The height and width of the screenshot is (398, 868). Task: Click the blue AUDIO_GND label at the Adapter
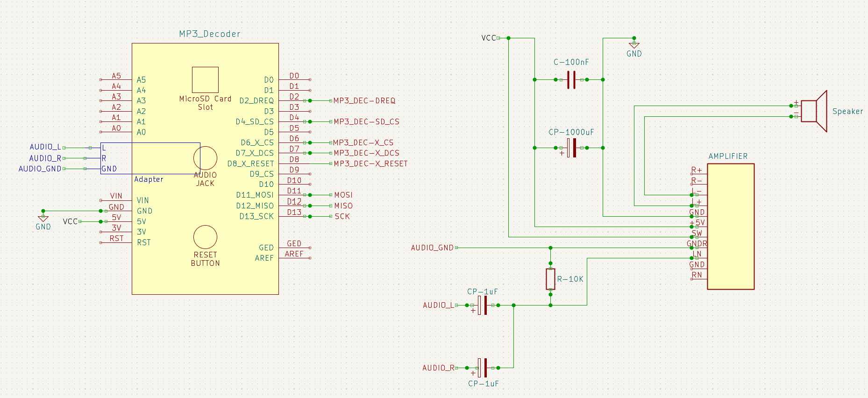point(40,169)
